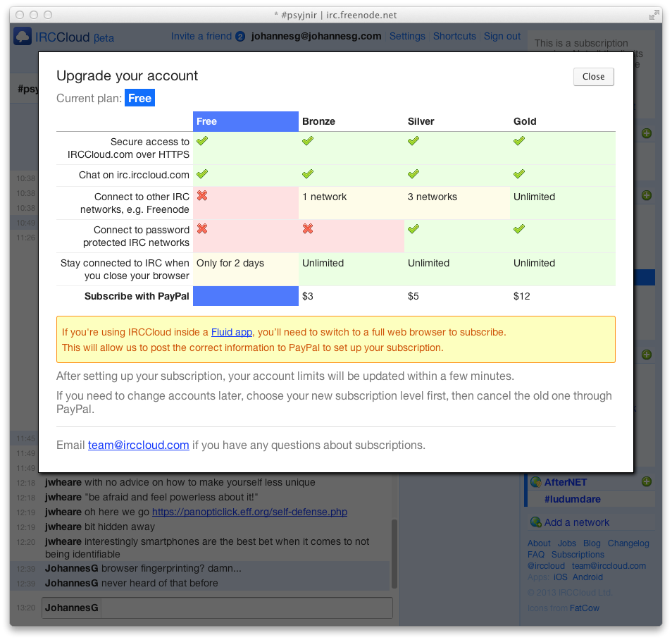Screen dimensions: 672x640
Task: Open Settings in the top bar
Action: tap(407, 36)
